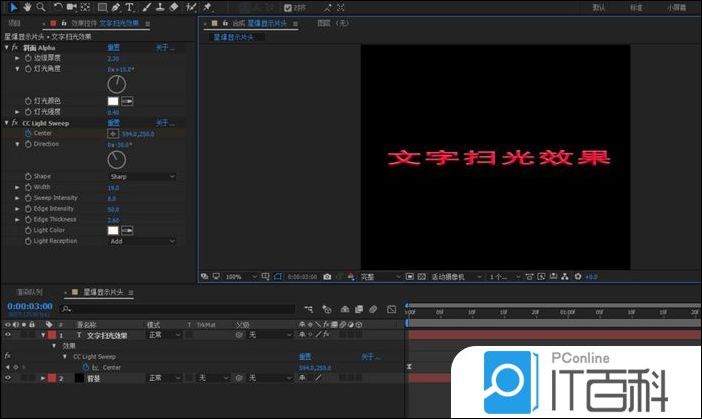Open the Light Reception dropdown

pyautogui.click(x=142, y=241)
